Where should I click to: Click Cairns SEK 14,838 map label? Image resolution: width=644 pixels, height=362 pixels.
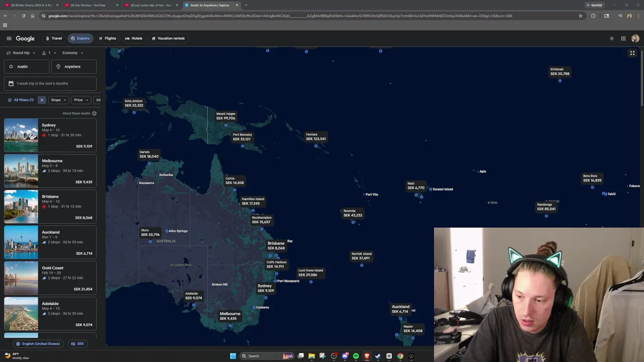[x=234, y=180]
